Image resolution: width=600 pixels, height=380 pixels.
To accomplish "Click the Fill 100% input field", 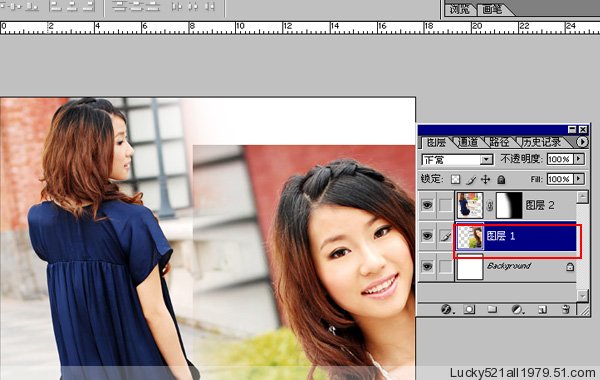I will (x=560, y=179).
